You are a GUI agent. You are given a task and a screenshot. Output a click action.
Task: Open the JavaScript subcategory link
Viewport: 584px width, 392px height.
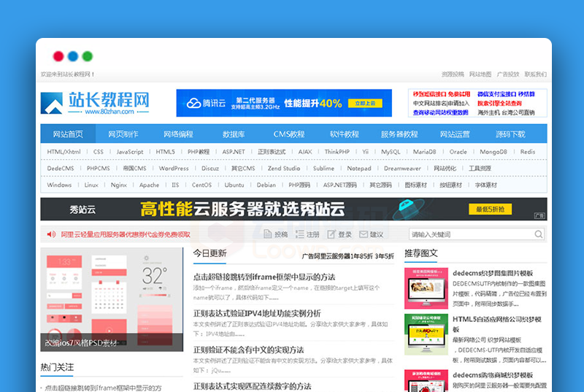[130, 152]
